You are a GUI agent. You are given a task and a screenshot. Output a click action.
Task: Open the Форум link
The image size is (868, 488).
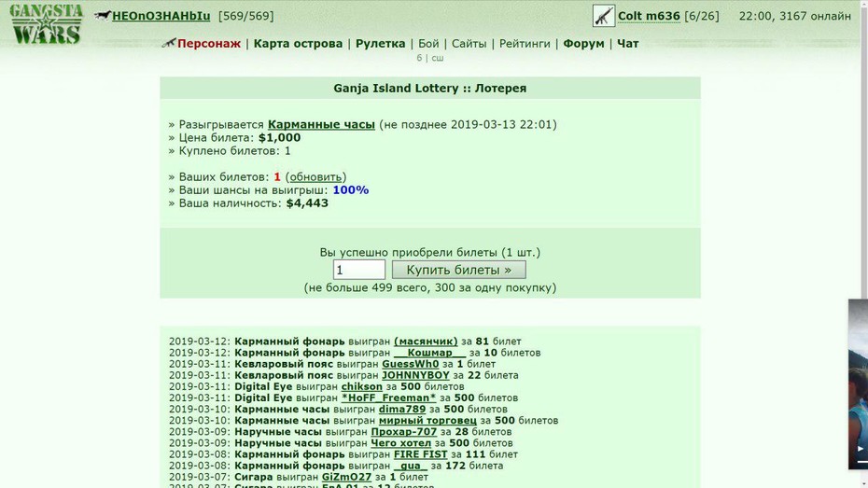click(583, 44)
